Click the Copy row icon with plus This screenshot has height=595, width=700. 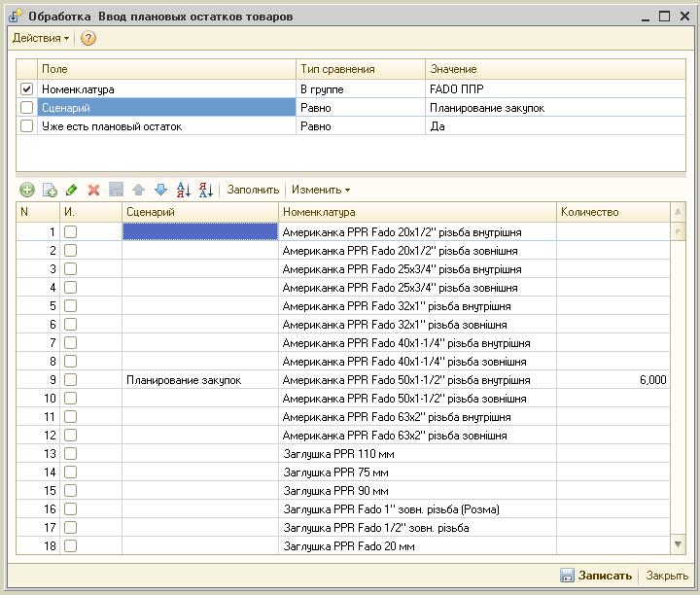click(50, 190)
